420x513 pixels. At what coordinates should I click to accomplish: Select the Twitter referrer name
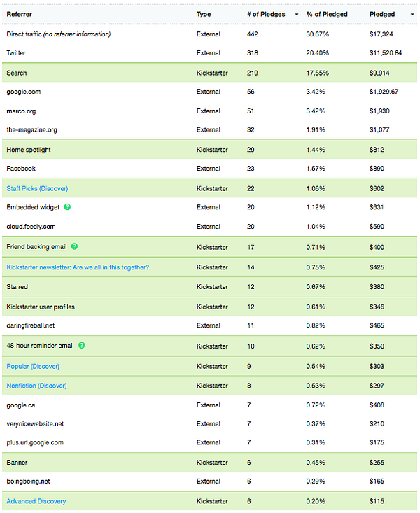[16, 53]
